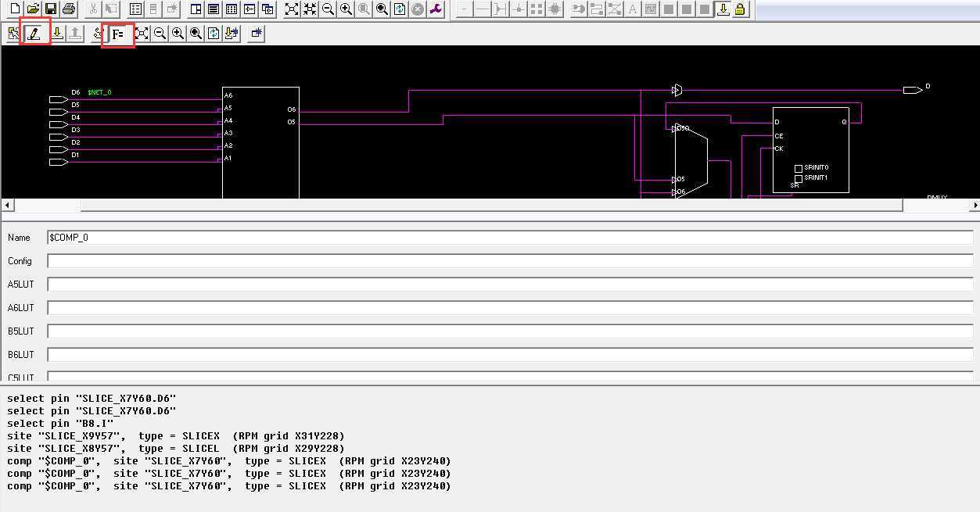
Task: Click the yellow padlock icon
Action: (740, 9)
